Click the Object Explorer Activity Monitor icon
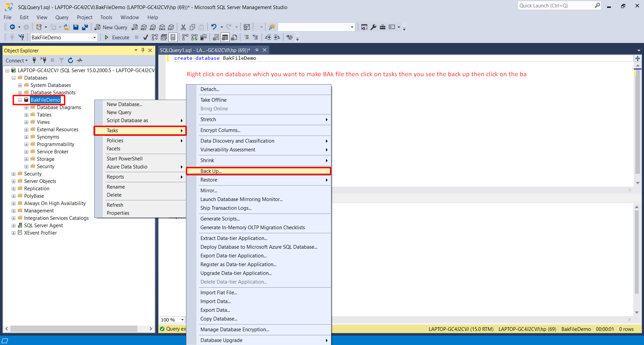644x345 pixels. (x=80, y=60)
